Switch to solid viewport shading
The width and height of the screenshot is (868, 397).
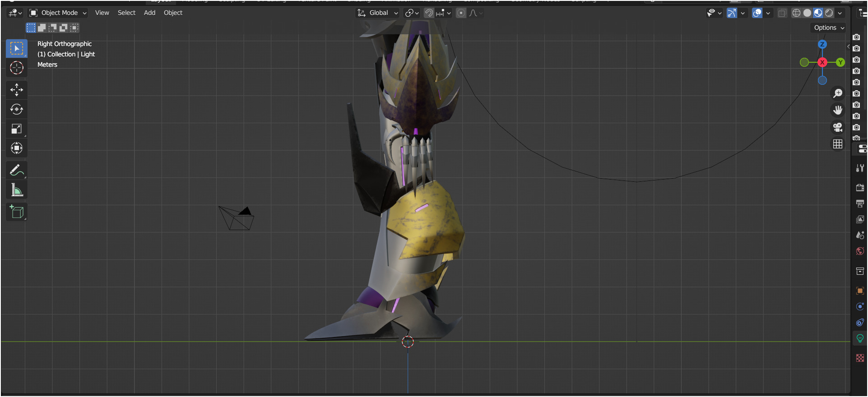click(808, 13)
